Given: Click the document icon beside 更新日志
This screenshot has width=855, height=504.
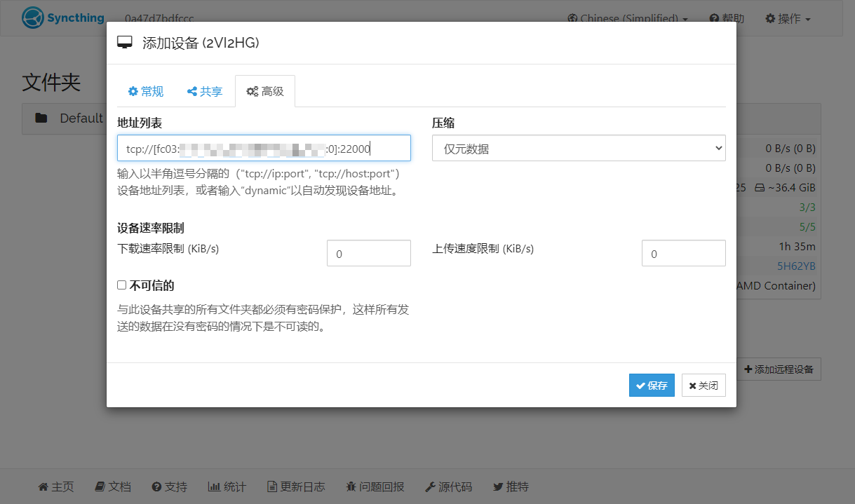Looking at the screenshot, I should coord(272,486).
